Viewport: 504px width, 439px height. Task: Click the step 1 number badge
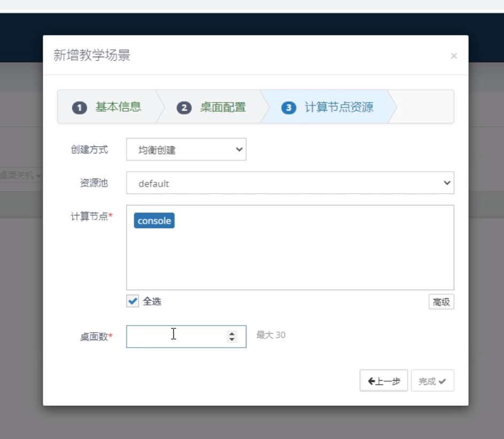79,108
